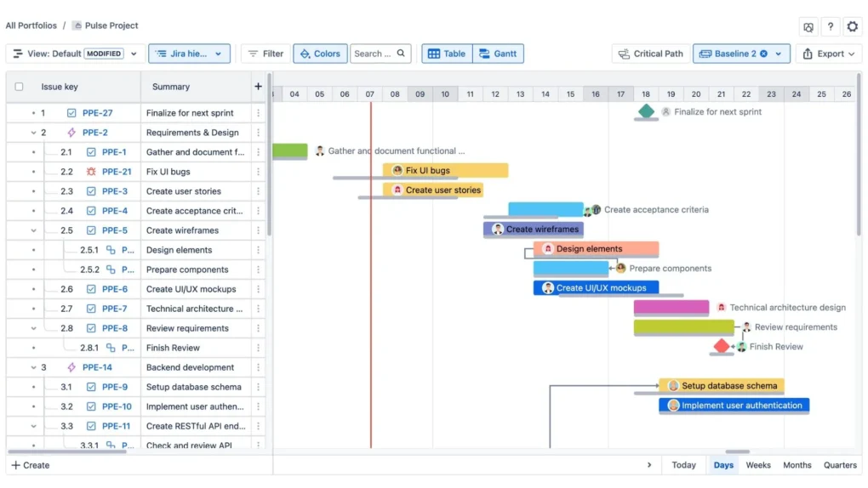Open row menu for Fix UI bugs
This screenshot has width=868, height=488.
click(259, 172)
